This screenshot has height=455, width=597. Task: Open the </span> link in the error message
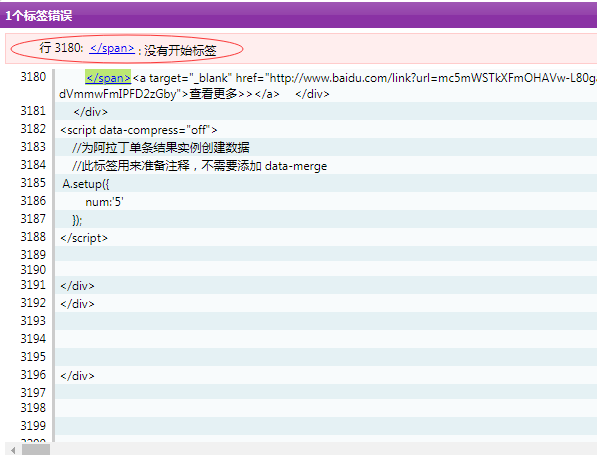point(112,48)
